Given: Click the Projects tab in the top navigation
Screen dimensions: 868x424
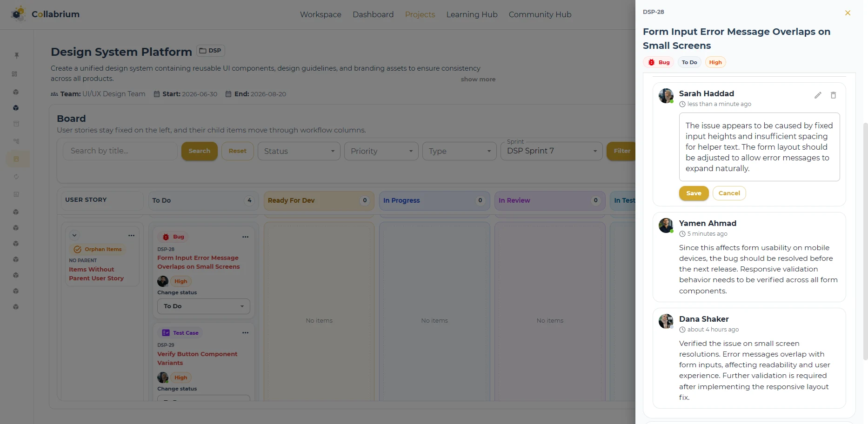Looking at the screenshot, I should click(420, 14).
